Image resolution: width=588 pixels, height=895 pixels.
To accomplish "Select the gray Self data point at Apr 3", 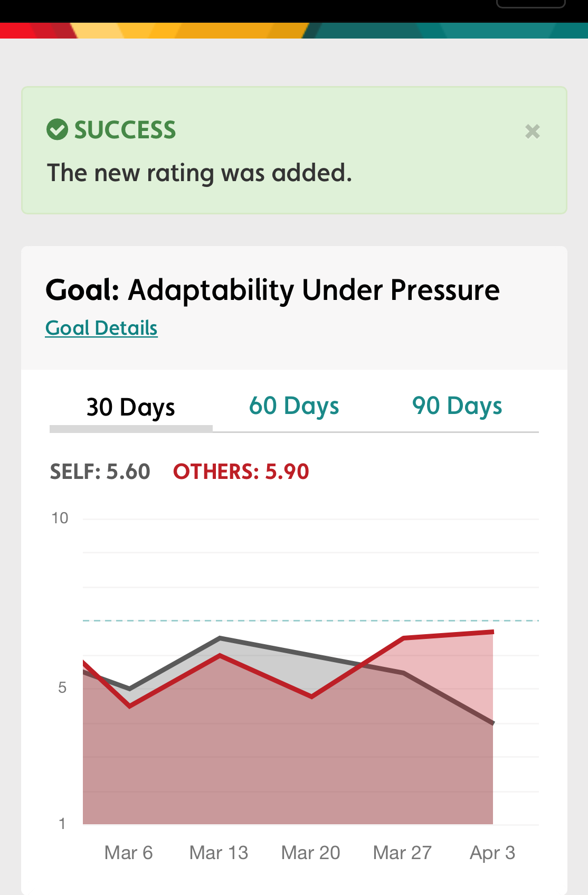I will 492,723.
